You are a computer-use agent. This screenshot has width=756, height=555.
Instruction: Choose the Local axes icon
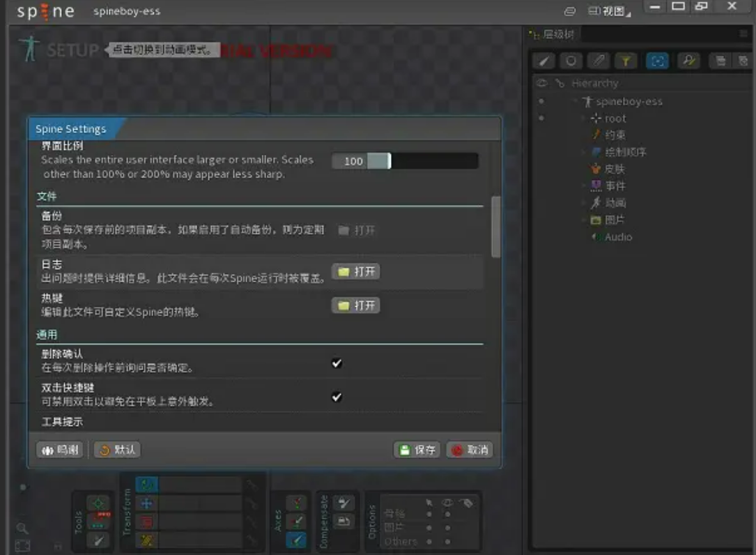(x=297, y=503)
